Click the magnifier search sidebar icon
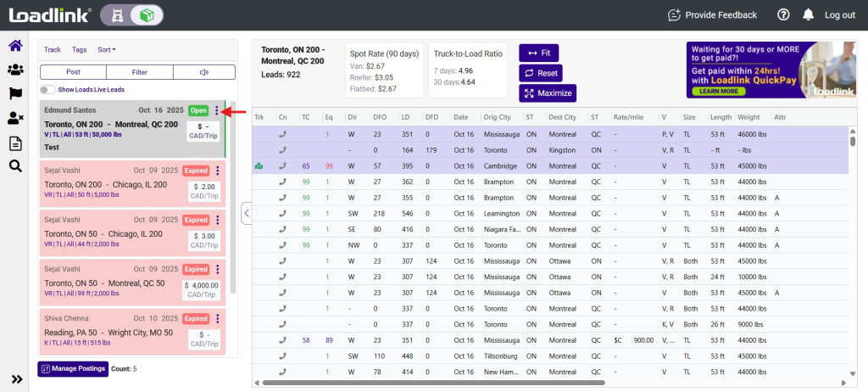The width and height of the screenshot is (868, 392). tap(14, 166)
